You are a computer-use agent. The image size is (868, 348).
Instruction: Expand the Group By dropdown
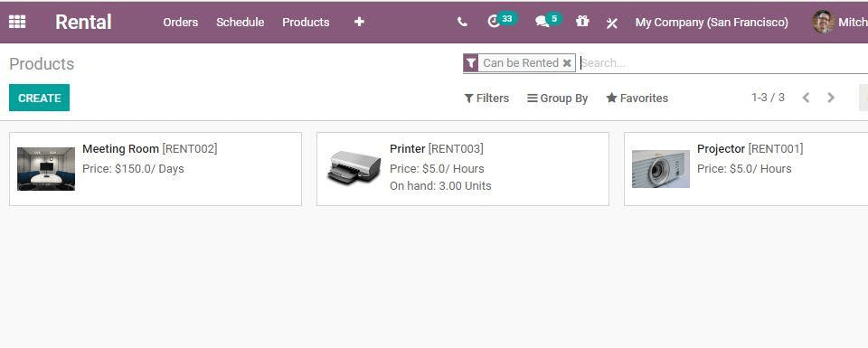tap(558, 98)
